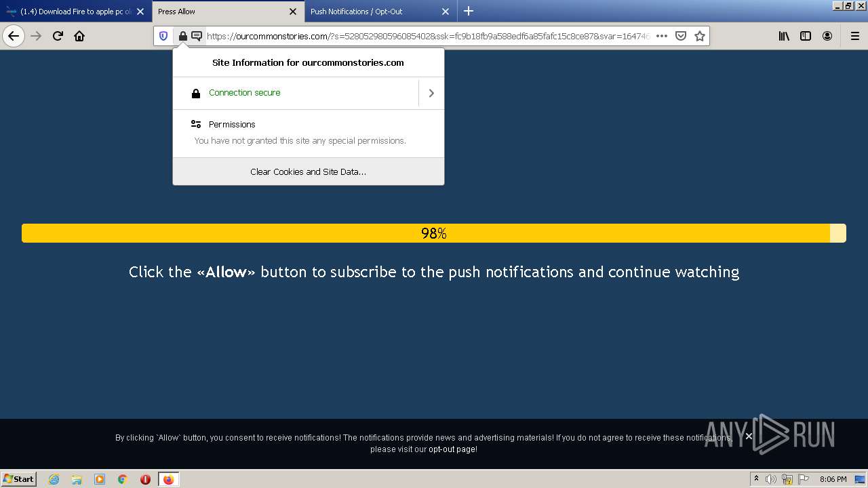Open the opt-out page link
Screen dimensions: 868x488
452,449
